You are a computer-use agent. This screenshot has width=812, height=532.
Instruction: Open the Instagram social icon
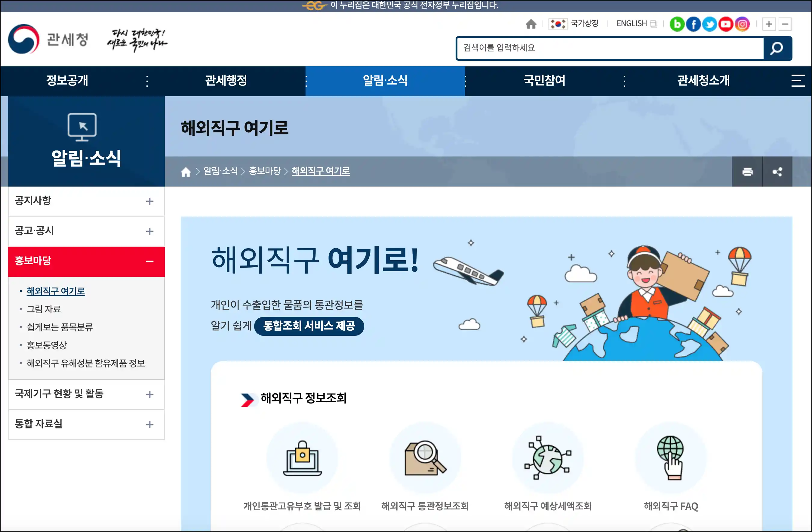coord(742,24)
